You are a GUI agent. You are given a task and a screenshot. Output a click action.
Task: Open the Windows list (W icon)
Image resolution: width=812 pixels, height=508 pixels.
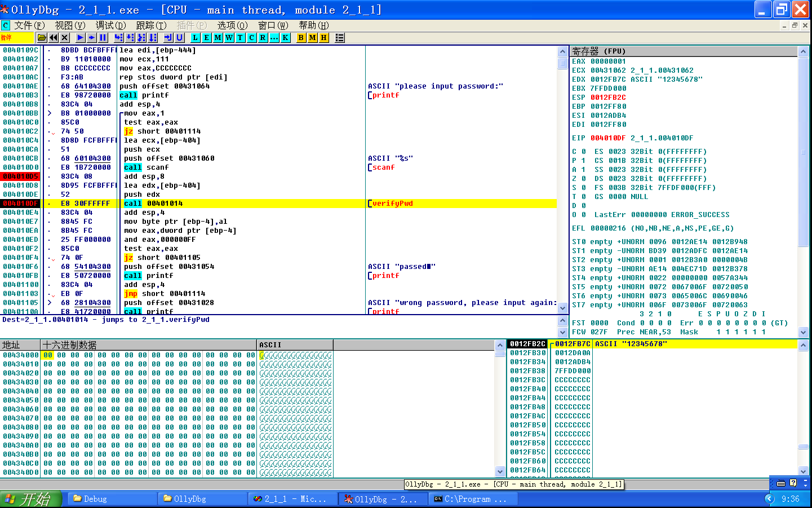point(229,38)
